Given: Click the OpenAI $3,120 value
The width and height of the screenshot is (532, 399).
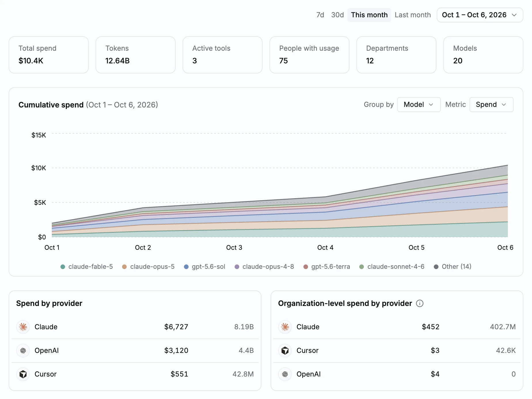Looking at the screenshot, I should pyautogui.click(x=176, y=351).
